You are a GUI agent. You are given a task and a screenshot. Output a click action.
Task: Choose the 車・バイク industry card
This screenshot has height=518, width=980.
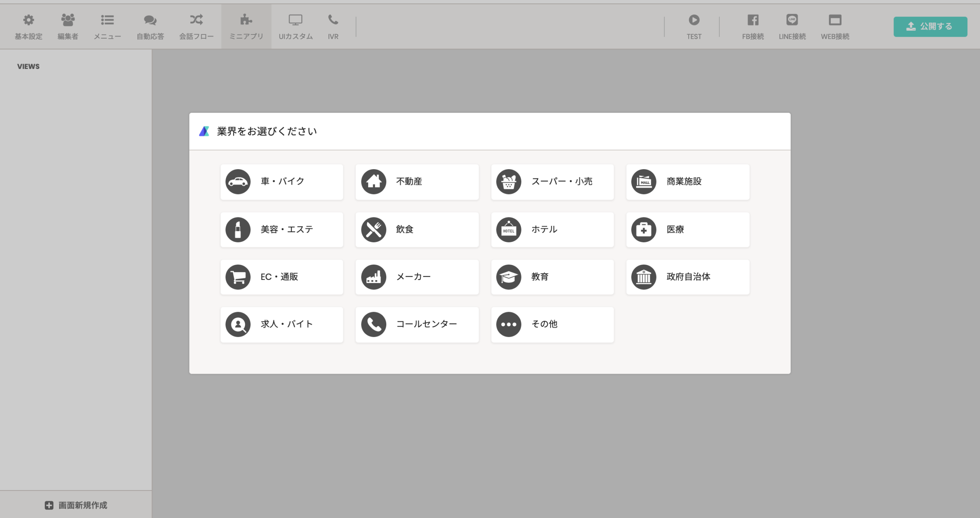pyautogui.click(x=282, y=182)
